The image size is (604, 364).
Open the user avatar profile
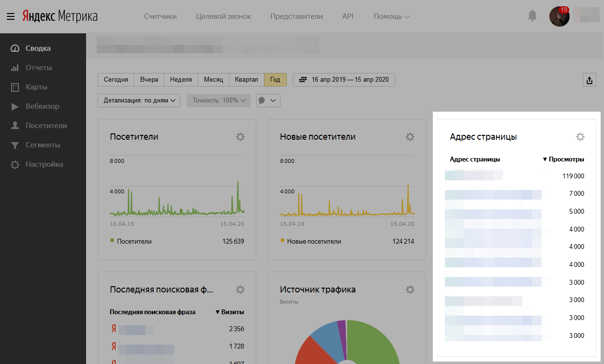pos(559,16)
